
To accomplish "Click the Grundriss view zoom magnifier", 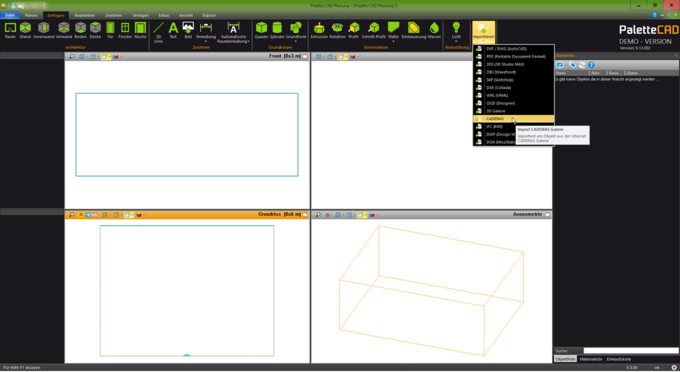I will [72, 215].
